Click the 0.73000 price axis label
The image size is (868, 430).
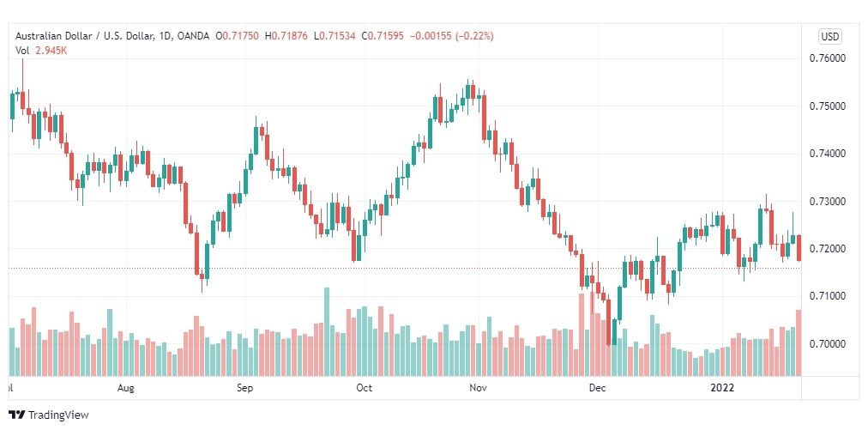(829, 201)
